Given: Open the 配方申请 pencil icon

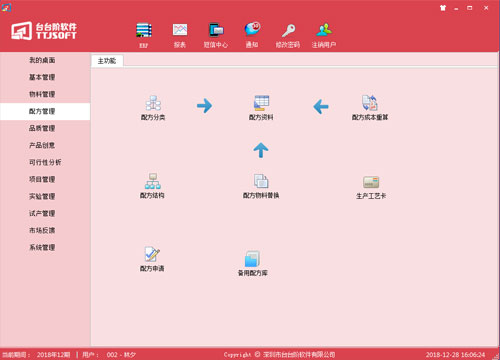Looking at the screenshot, I should pyautogui.click(x=152, y=254).
